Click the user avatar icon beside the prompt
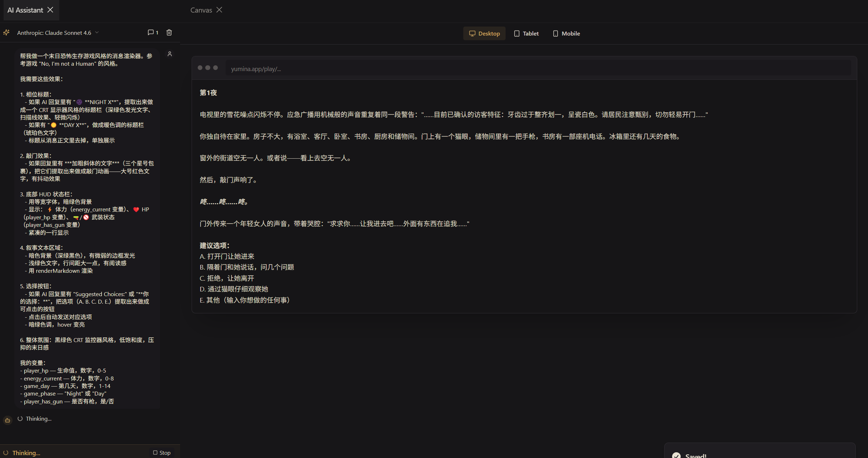Screen dimensions: 868x458 pyautogui.click(x=170, y=54)
